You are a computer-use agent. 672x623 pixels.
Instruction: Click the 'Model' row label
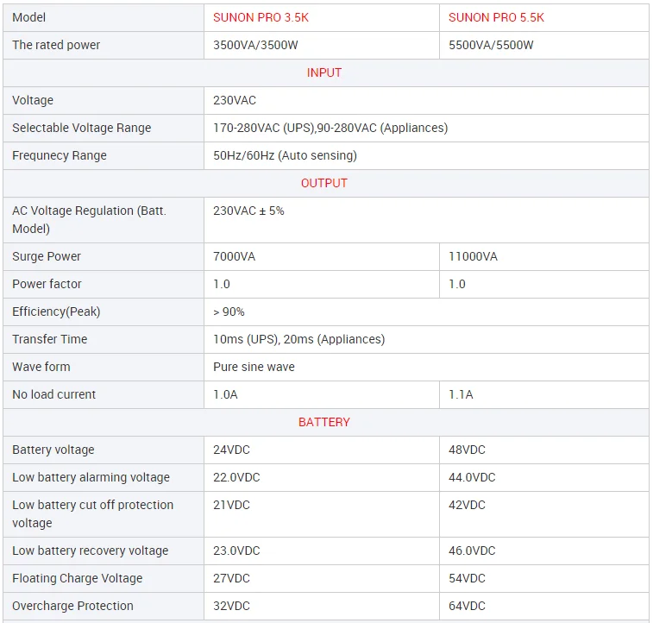(28, 17)
